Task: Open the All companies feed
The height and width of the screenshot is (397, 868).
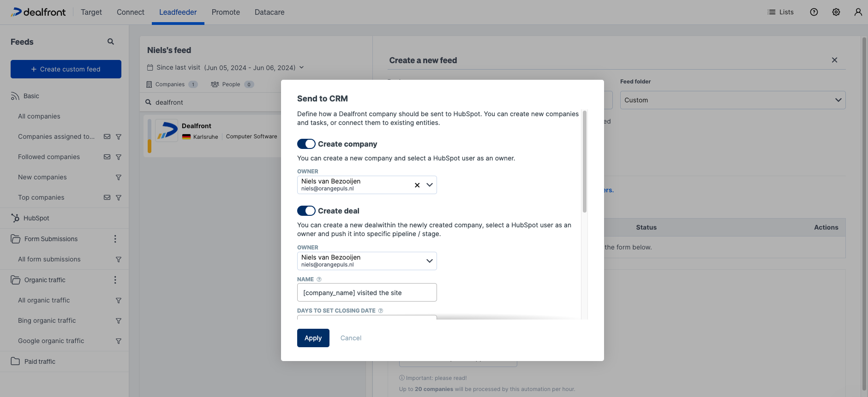Action: [39, 116]
